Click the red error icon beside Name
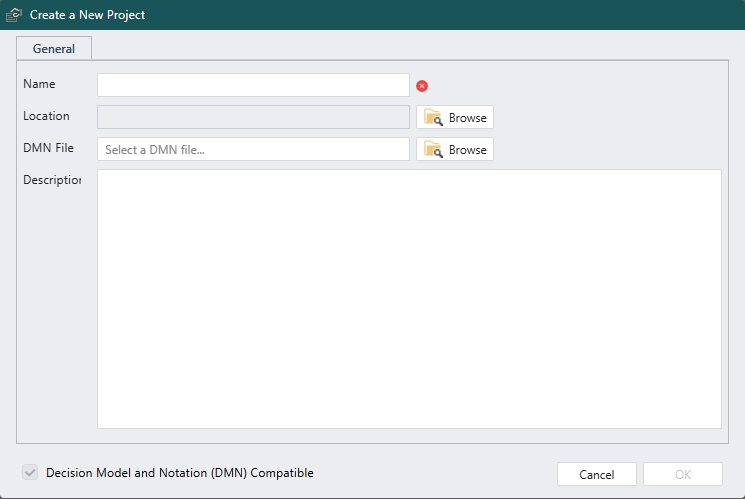The width and height of the screenshot is (745, 499). [421, 86]
